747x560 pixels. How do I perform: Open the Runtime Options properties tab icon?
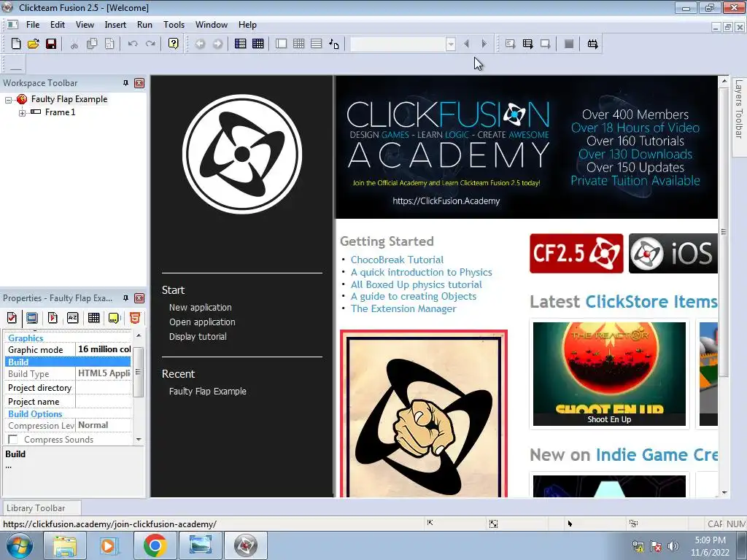click(x=53, y=318)
